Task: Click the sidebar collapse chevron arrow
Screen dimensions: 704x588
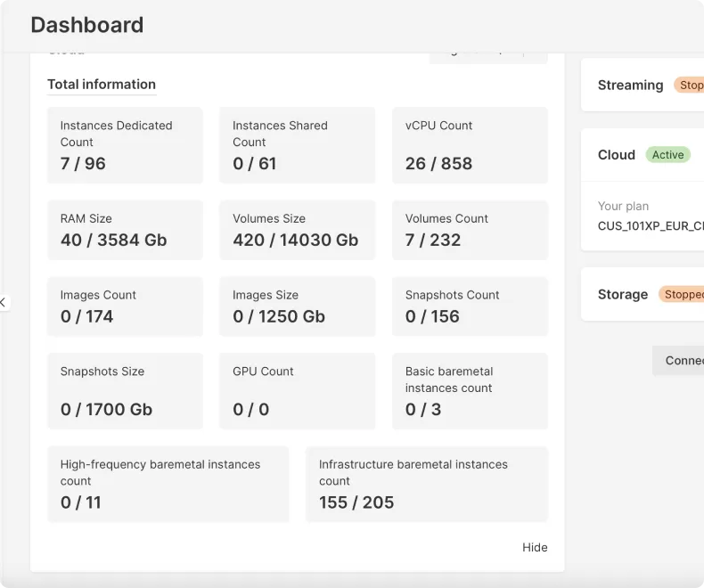Action: (x=4, y=303)
